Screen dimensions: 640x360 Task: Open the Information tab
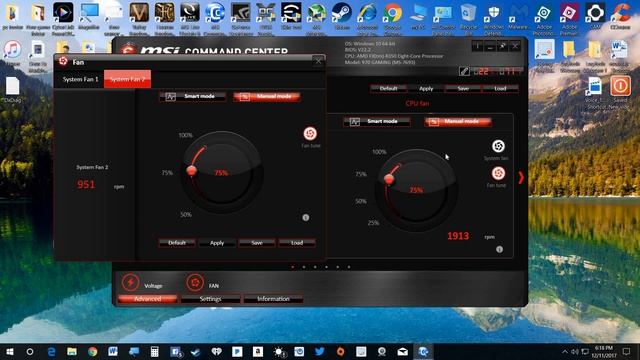pyautogui.click(x=273, y=299)
